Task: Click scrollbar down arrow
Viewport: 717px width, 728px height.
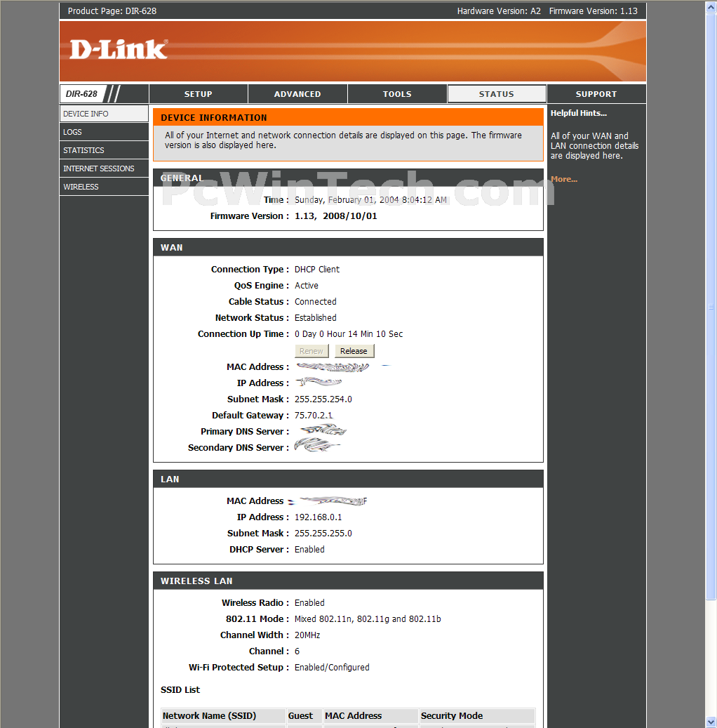Action: pos(711,722)
